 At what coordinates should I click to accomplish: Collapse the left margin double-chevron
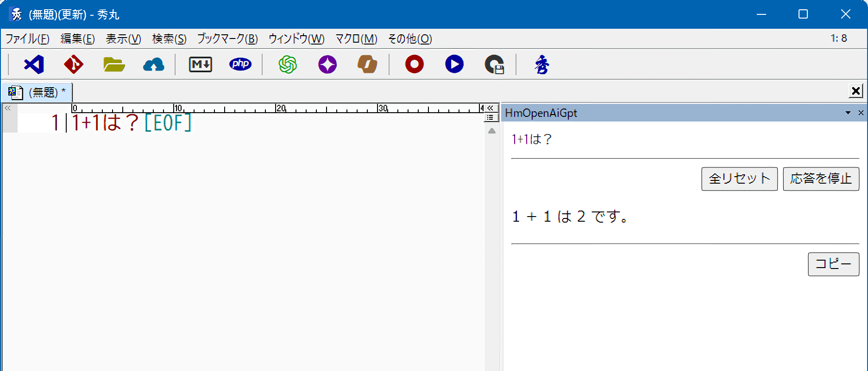(x=8, y=108)
